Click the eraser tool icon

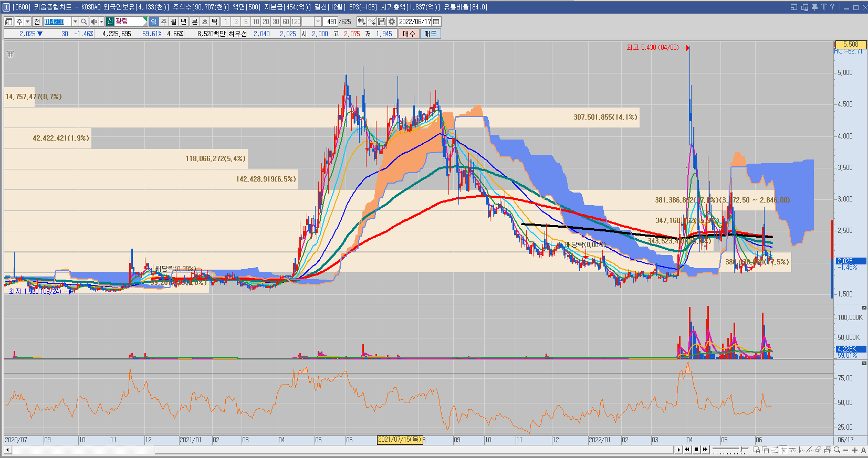pyautogui.click(x=819, y=450)
